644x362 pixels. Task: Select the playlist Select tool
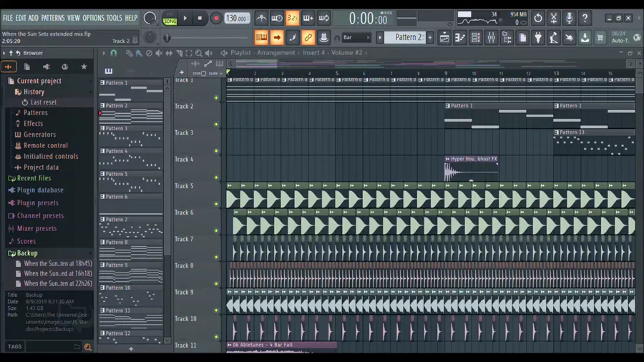tap(188, 53)
